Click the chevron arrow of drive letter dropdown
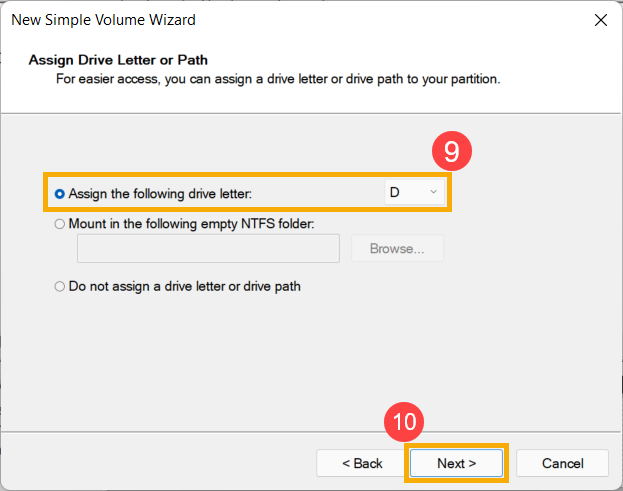The image size is (623, 491). 434,192
